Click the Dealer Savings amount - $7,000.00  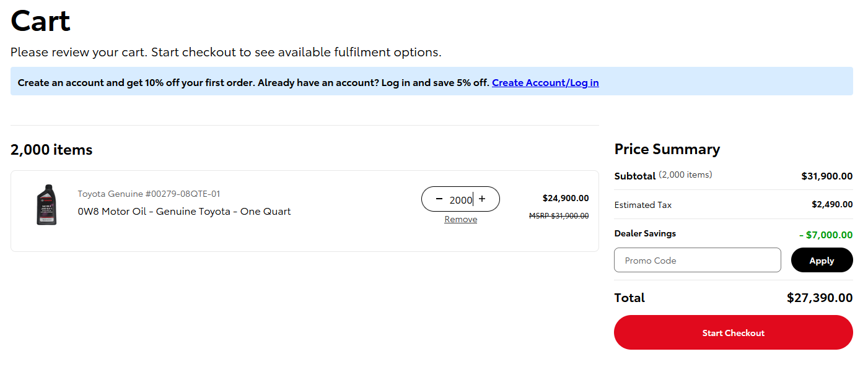(826, 235)
